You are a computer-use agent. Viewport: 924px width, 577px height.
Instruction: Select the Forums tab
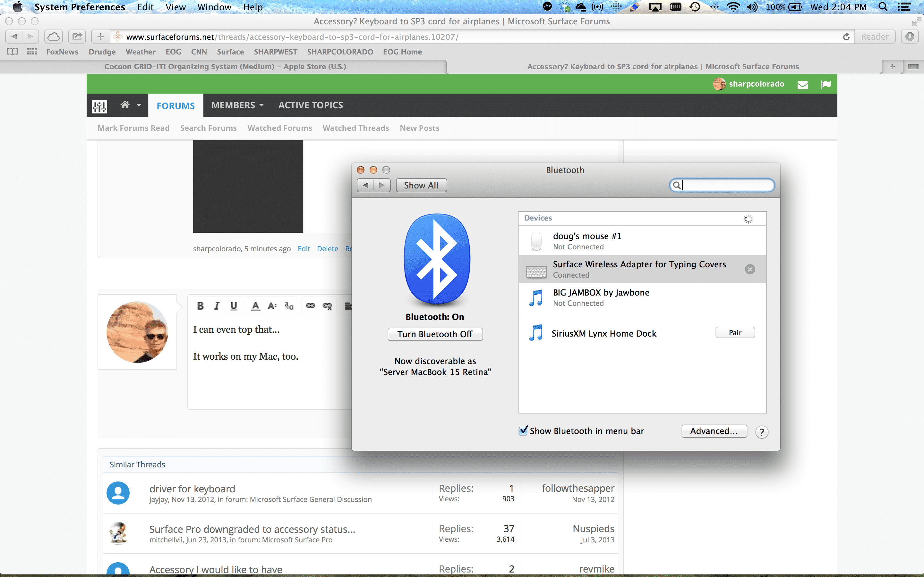tap(175, 105)
